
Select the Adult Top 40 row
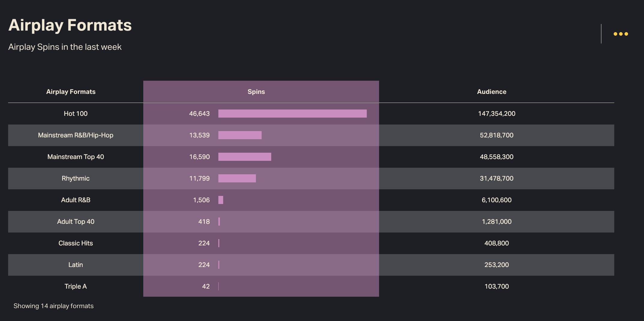tap(76, 222)
